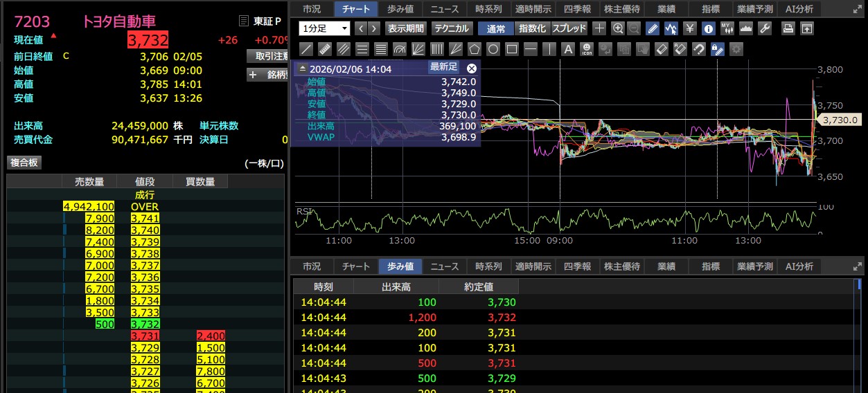Click the 銘柄 add button
The height and width of the screenshot is (393, 868).
tap(267, 75)
